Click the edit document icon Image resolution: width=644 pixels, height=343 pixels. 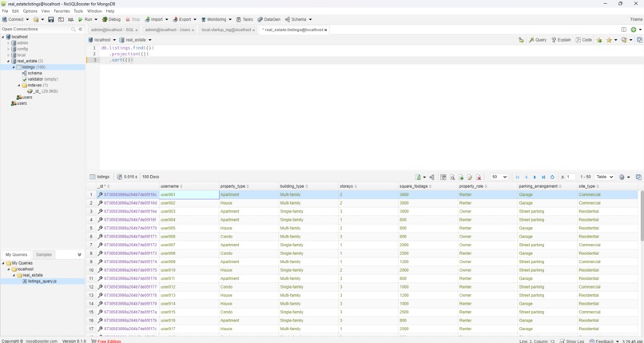click(x=470, y=177)
